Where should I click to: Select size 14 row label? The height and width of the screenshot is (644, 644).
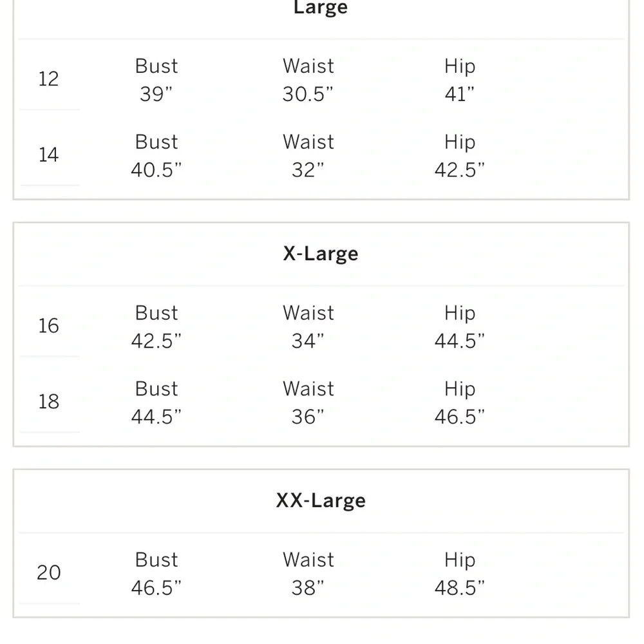point(48,155)
